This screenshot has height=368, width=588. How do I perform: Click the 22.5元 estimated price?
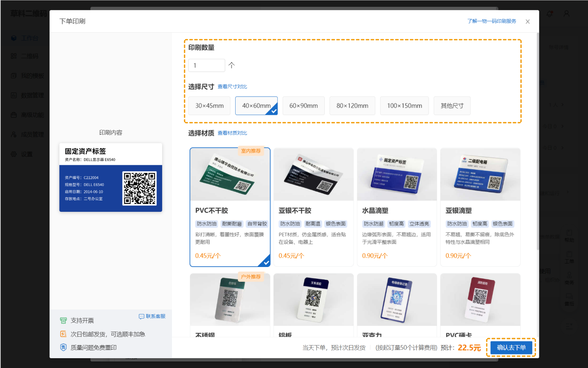click(x=469, y=348)
